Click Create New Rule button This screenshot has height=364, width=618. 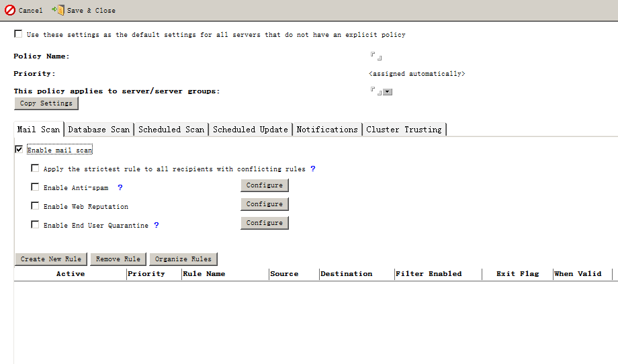click(51, 259)
